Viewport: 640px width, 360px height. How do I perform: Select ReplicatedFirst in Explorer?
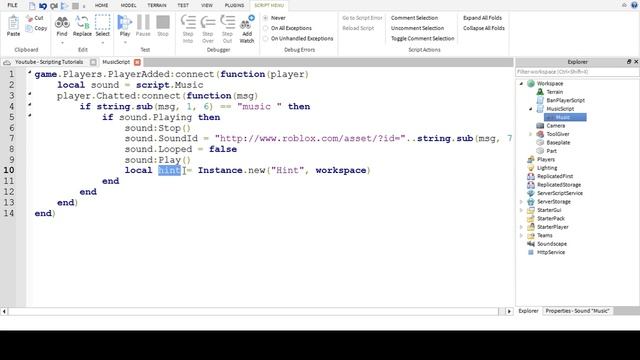[555, 176]
